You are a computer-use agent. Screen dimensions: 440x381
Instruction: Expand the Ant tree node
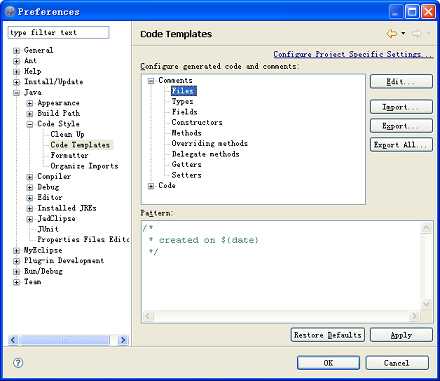pos(16,61)
